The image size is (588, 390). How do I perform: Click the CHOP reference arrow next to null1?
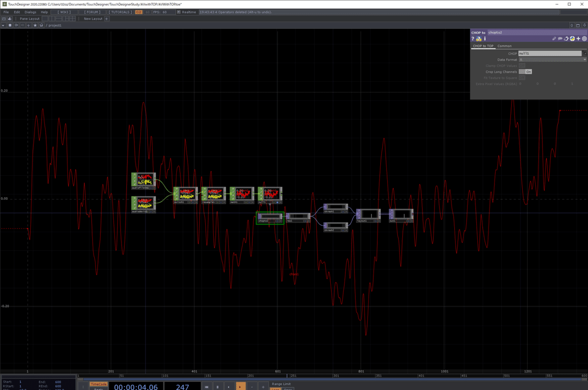point(585,53)
